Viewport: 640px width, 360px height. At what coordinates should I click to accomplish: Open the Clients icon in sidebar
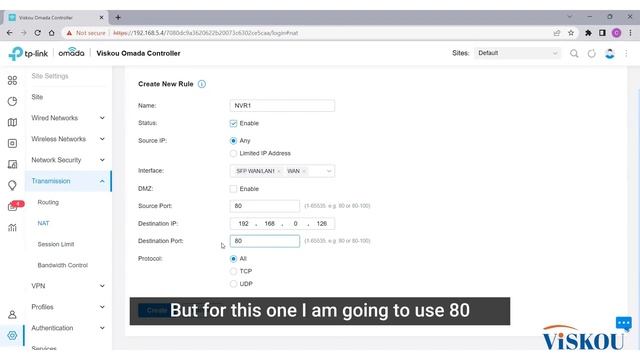click(x=12, y=164)
